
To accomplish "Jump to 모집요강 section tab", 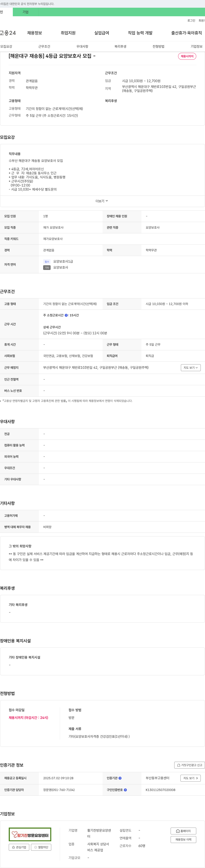I will [x=6, y=46].
